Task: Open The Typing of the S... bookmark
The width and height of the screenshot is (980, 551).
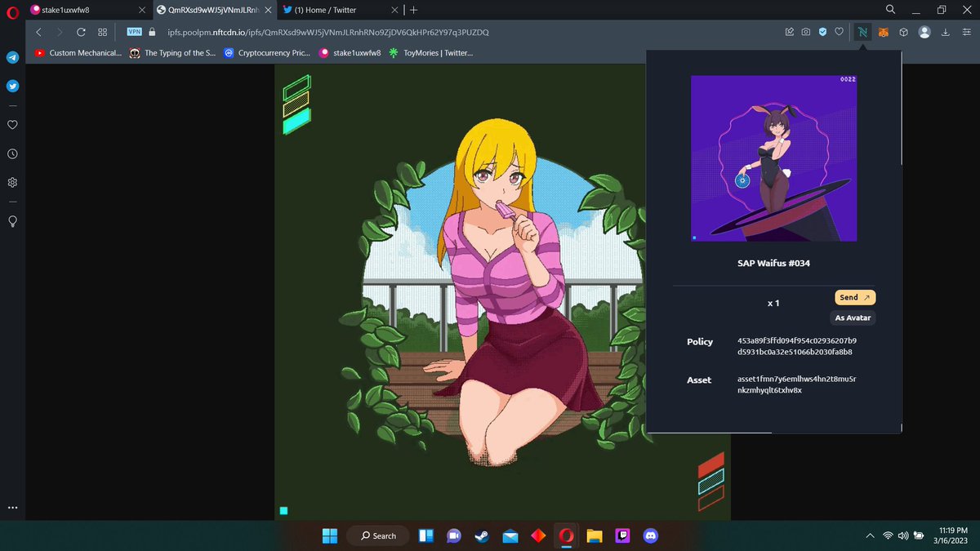Action: coord(172,53)
